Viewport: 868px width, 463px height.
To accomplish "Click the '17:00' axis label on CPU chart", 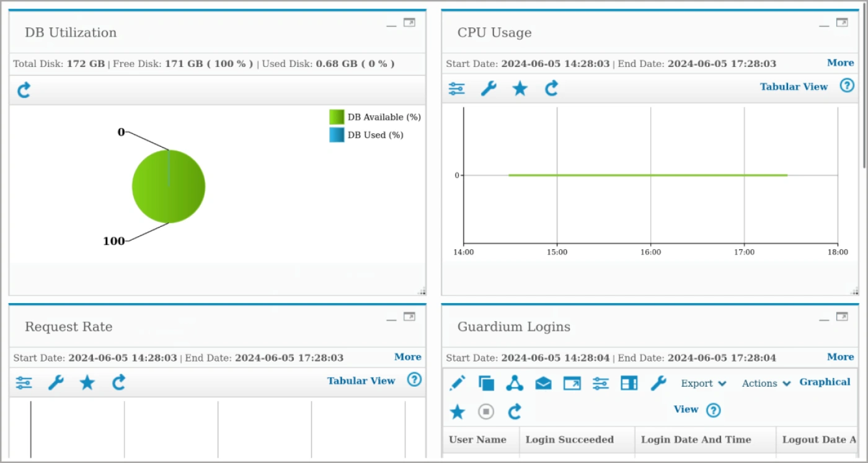I will pyautogui.click(x=744, y=252).
